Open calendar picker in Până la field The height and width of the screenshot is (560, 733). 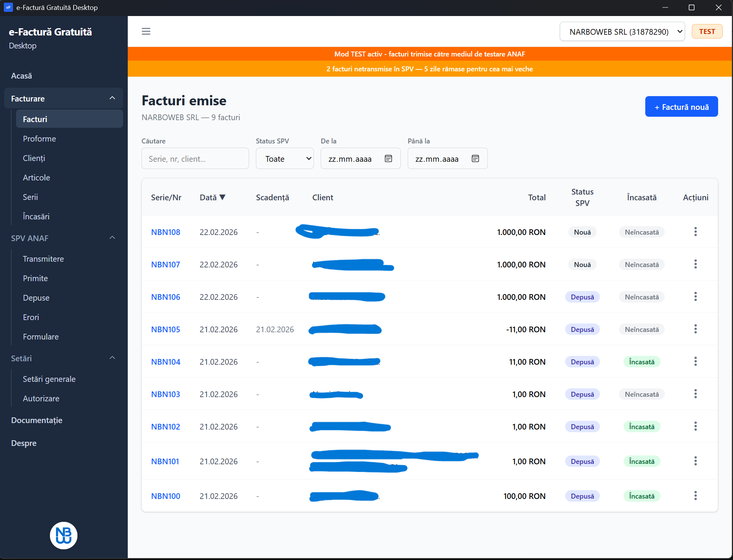pyautogui.click(x=475, y=159)
